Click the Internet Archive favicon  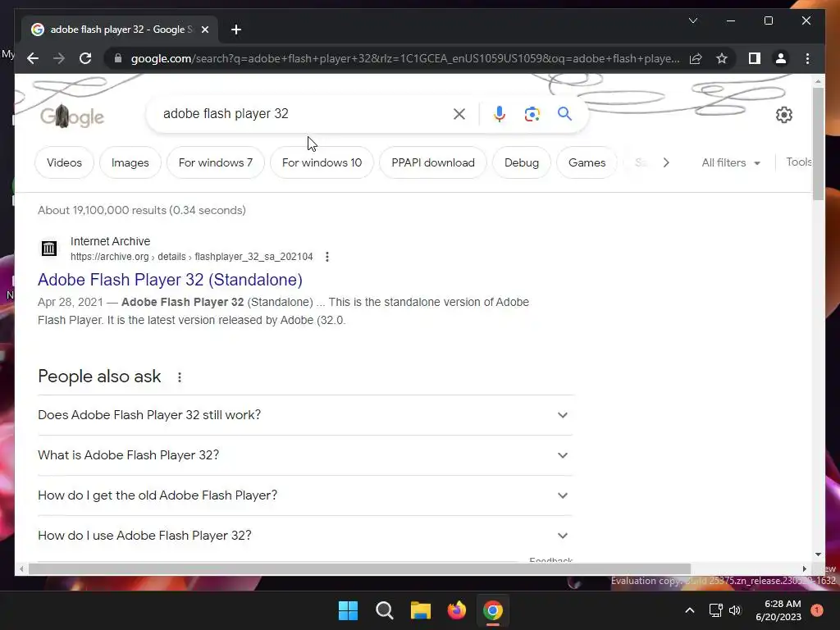point(48,249)
